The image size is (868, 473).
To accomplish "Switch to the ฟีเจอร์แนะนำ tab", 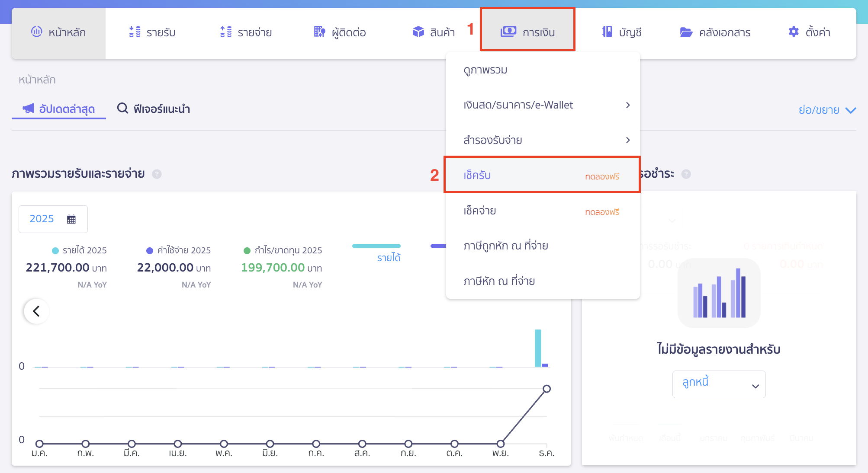I will tap(154, 109).
